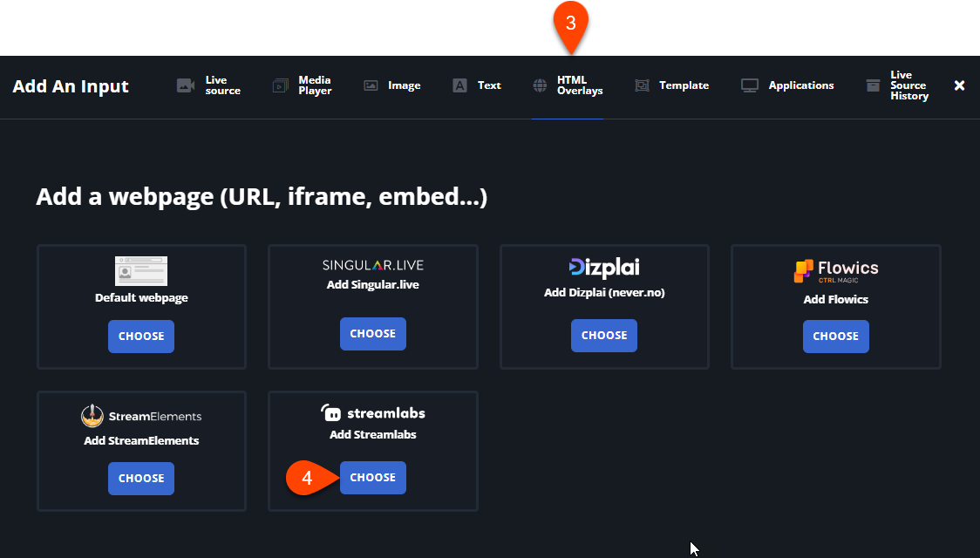Switch to the Applications tab
The image size is (980, 558).
787,85
